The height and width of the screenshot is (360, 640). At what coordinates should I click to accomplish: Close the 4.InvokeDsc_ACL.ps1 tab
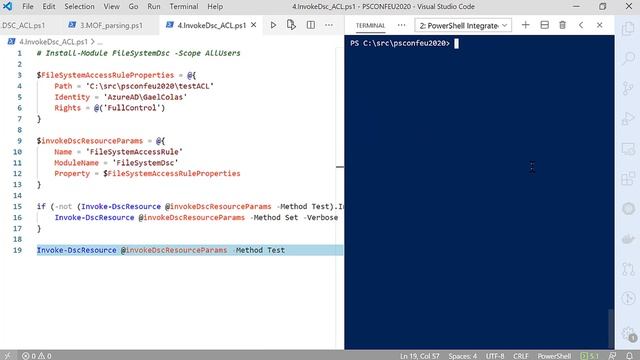(253, 25)
